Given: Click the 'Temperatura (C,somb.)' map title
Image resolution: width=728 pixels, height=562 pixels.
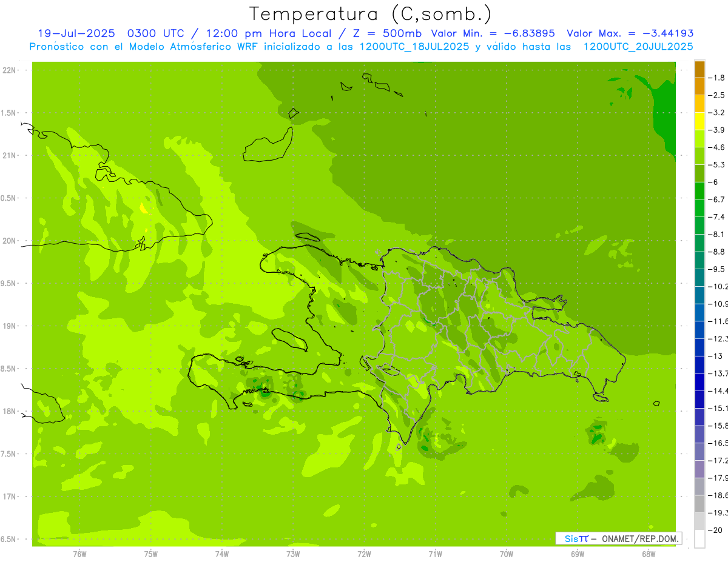Looking at the screenshot, I should pyautogui.click(x=371, y=14).
